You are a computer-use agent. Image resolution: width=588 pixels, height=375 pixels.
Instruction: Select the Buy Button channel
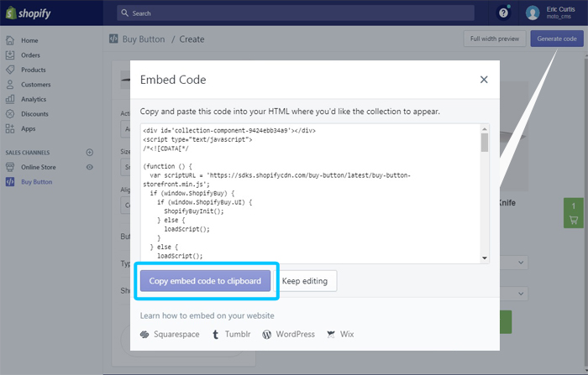click(x=36, y=182)
